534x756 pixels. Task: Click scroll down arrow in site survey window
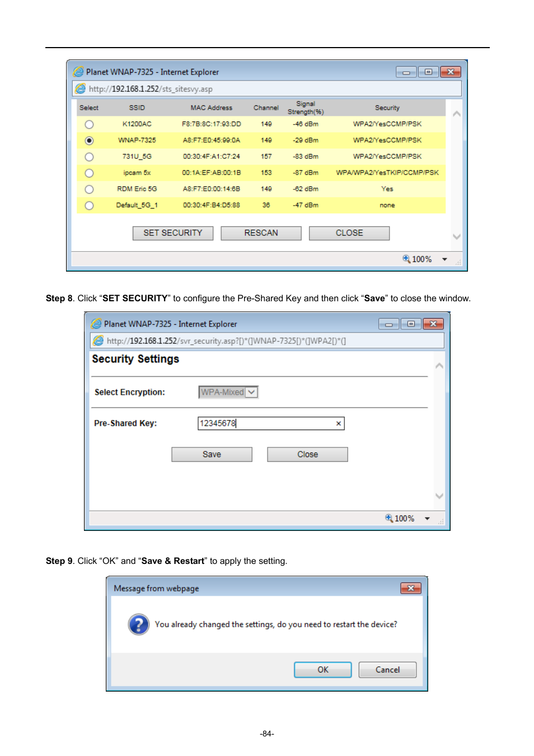tap(457, 237)
